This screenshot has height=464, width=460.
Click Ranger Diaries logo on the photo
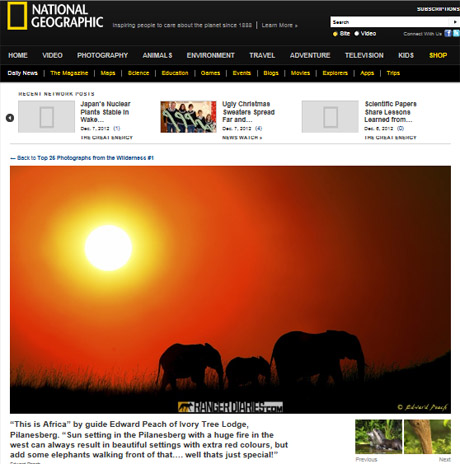click(x=230, y=407)
